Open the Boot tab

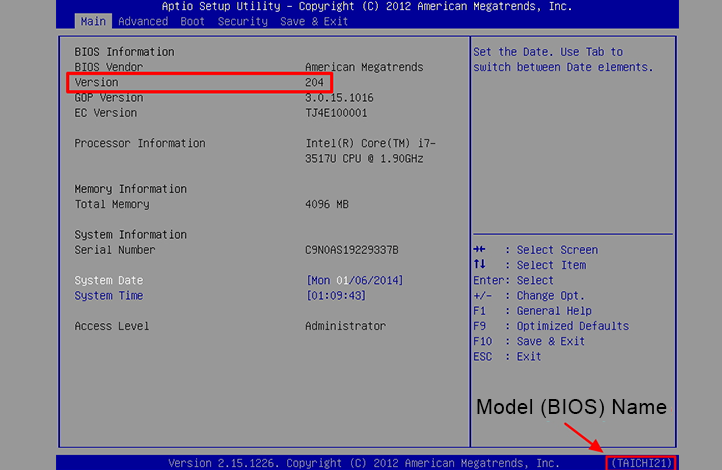pos(192,21)
